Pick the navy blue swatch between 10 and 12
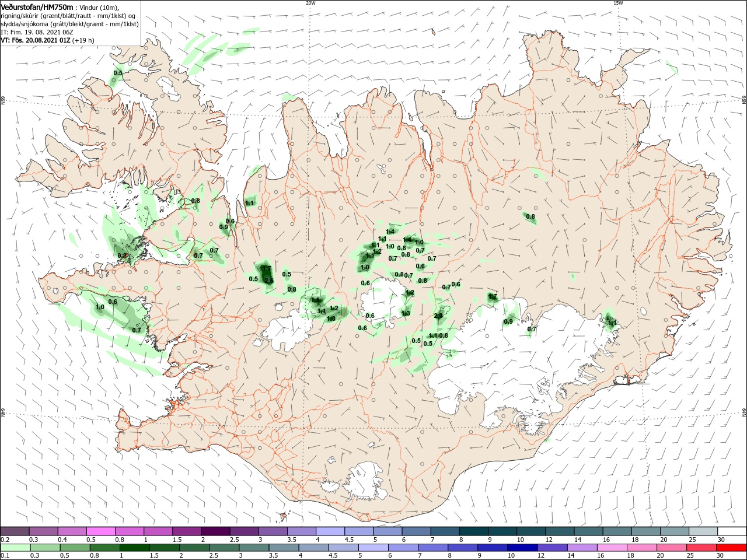 522,548
